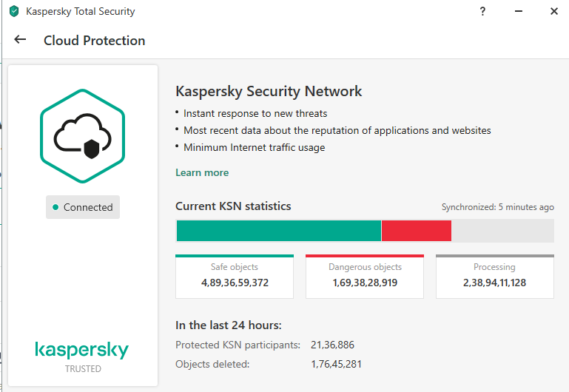Close the Kaspersky Total Security window
The height and width of the screenshot is (392, 569).
553,11
